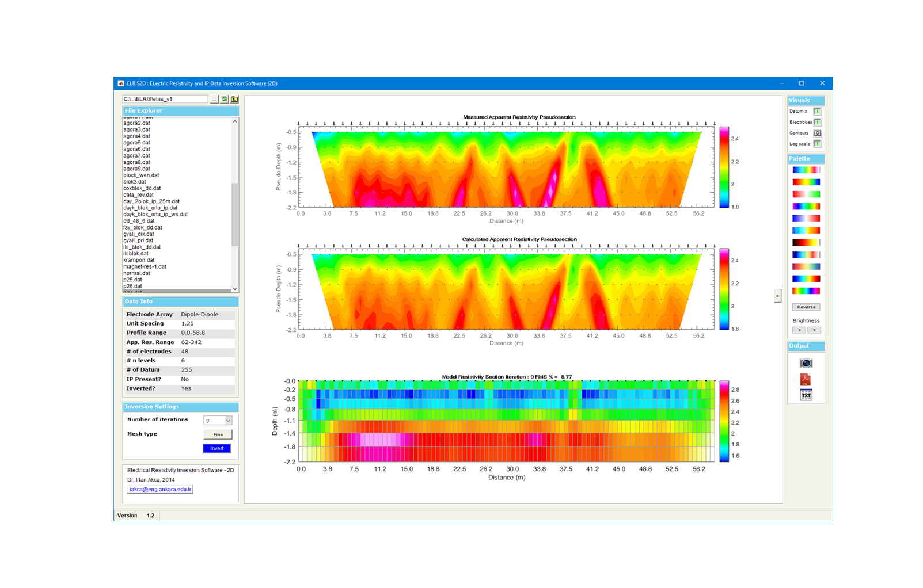
Task: Save a screenshot with the camera icon
Action: click(806, 363)
